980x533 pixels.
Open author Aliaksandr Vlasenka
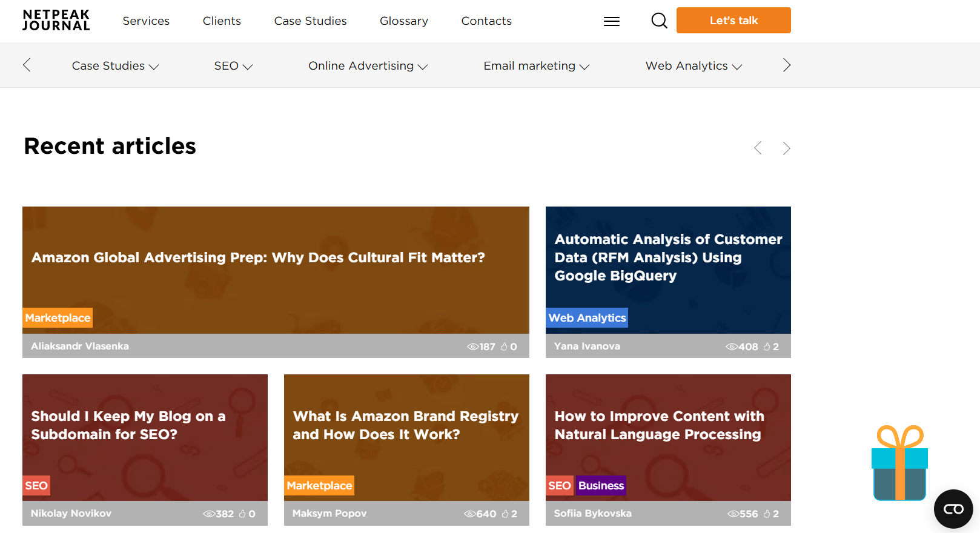tap(80, 346)
